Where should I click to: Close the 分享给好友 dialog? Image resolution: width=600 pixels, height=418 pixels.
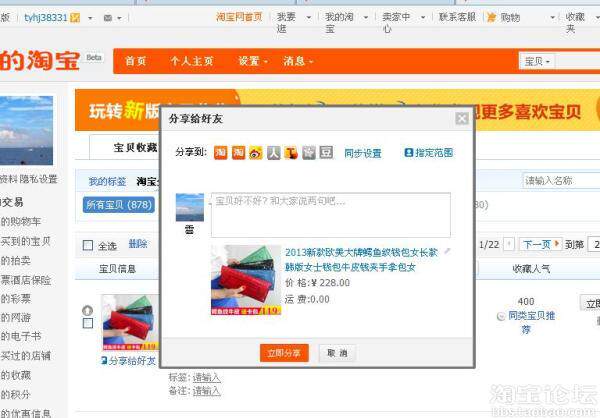coord(462,119)
